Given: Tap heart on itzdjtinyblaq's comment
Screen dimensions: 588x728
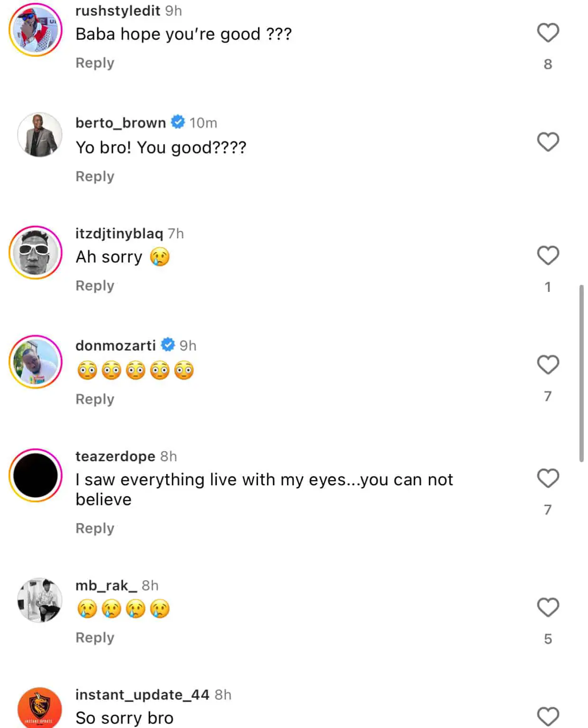Looking at the screenshot, I should click(548, 255).
